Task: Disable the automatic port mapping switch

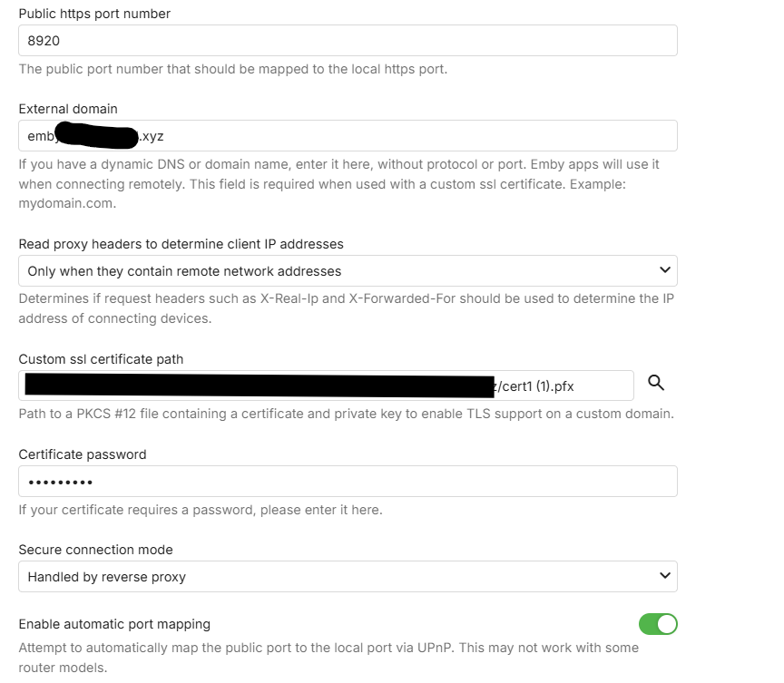Action: tap(658, 624)
